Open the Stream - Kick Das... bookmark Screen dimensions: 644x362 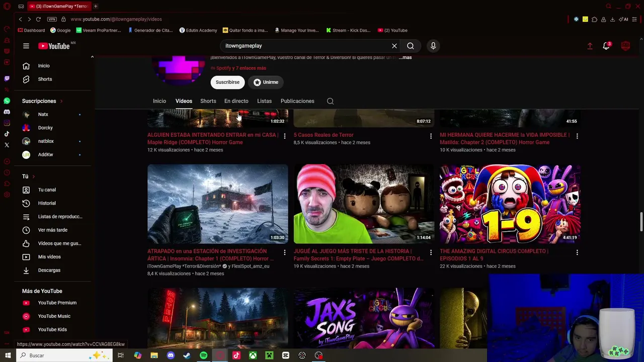click(348, 30)
